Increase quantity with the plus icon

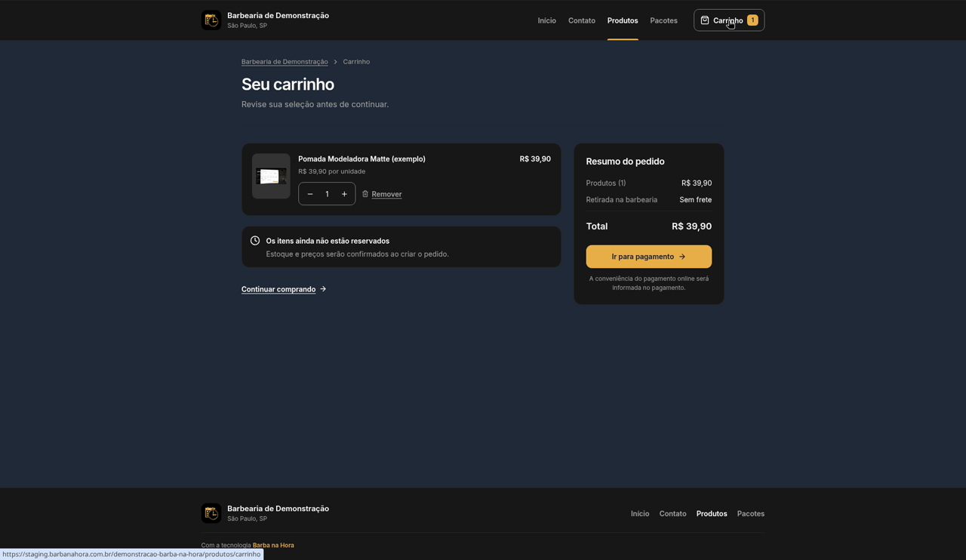344,194
